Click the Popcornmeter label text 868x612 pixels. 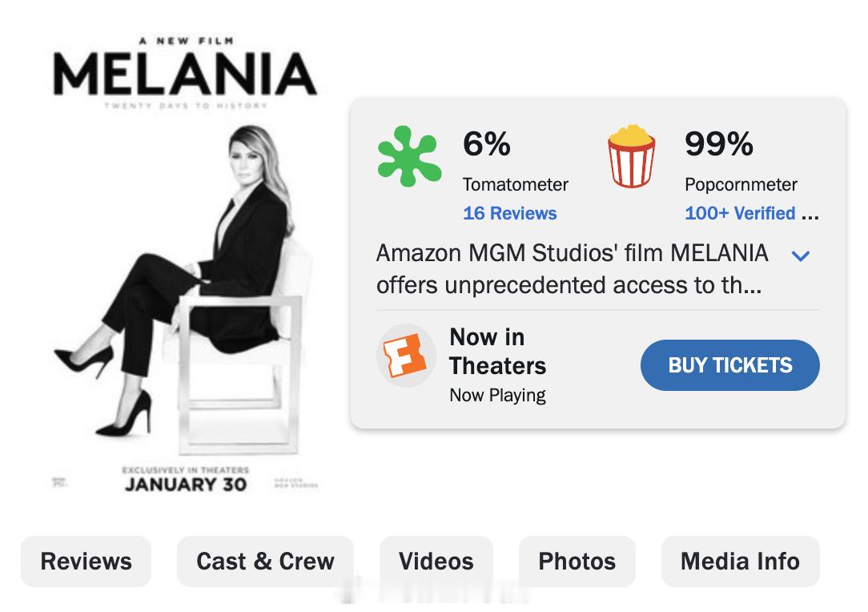(x=741, y=184)
